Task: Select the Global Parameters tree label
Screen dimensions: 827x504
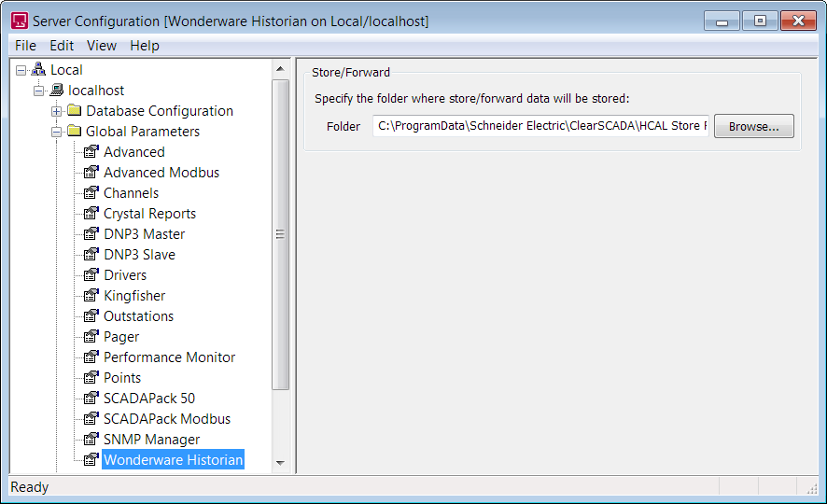Action: pyautogui.click(x=143, y=132)
